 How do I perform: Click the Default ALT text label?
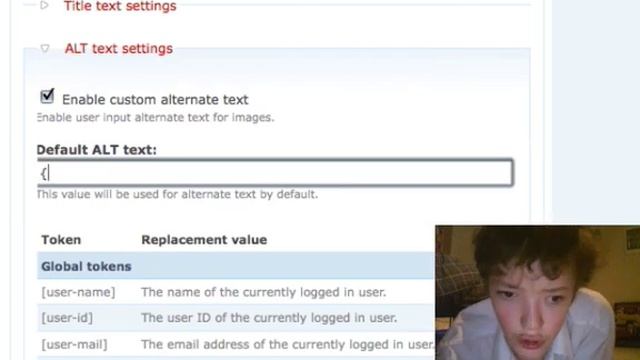point(97,150)
